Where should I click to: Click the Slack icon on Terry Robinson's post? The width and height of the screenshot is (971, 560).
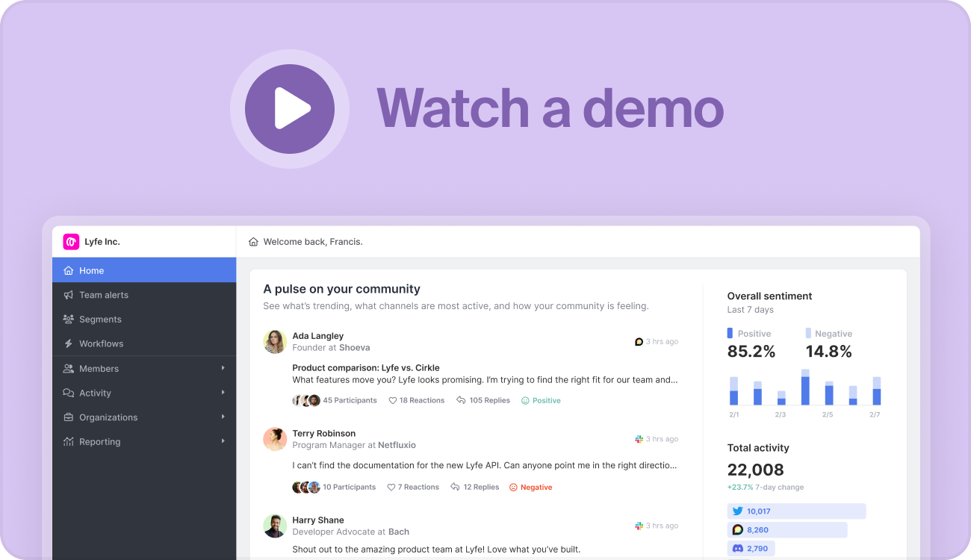[x=639, y=439]
